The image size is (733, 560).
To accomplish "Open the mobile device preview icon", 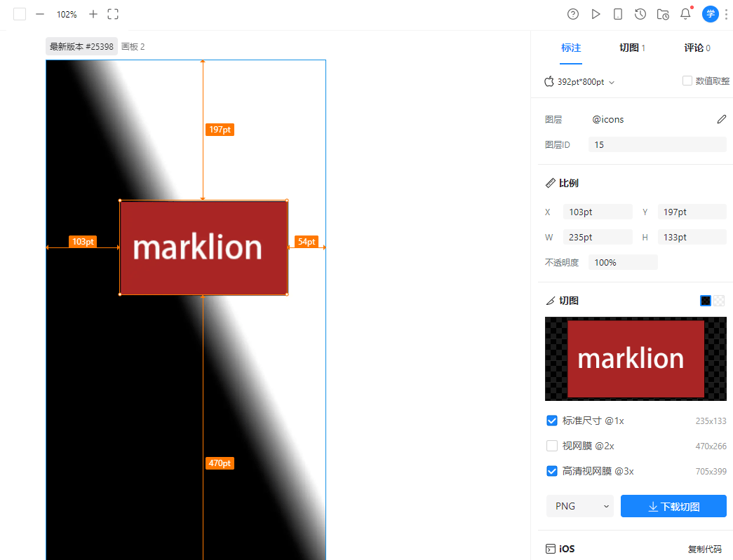I will [x=618, y=15].
